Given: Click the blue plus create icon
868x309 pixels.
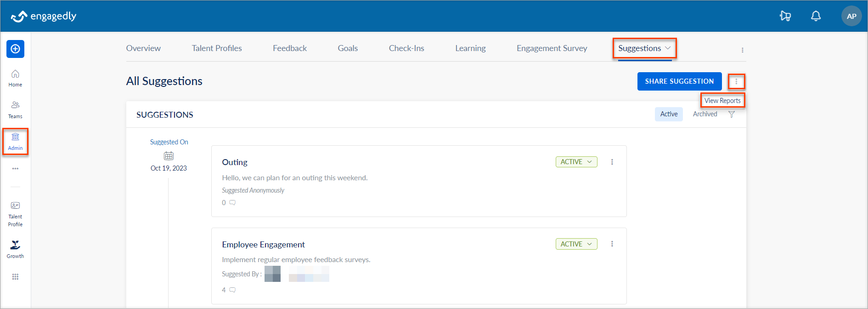Looking at the screenshot, I should pos(15,49).
